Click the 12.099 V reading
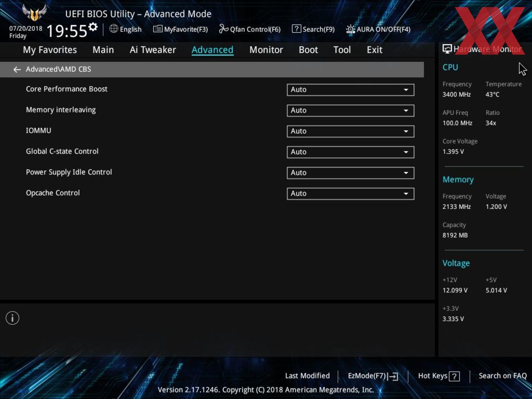 point(455,290)
